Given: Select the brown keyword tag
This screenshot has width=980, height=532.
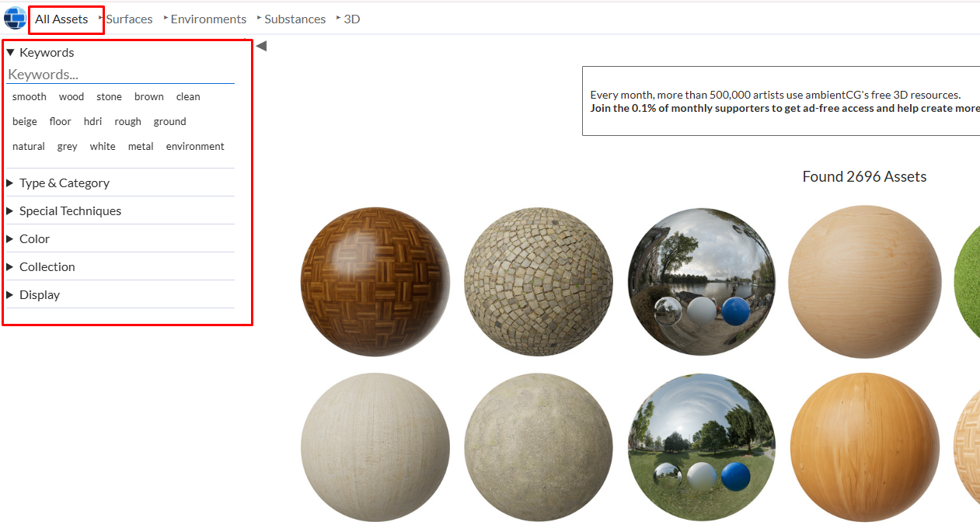Looking at the screenshot, I should tap(149, 96).
